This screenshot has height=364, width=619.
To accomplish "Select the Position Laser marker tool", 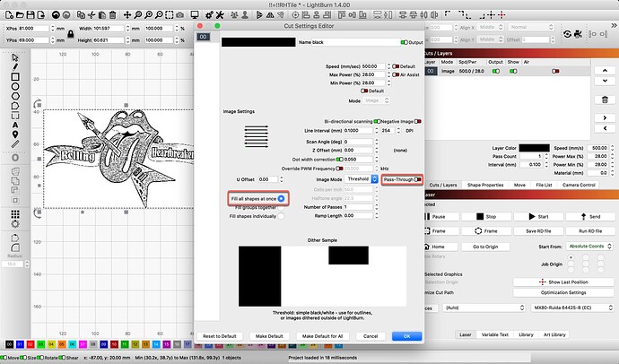I will tap(15, 134).
